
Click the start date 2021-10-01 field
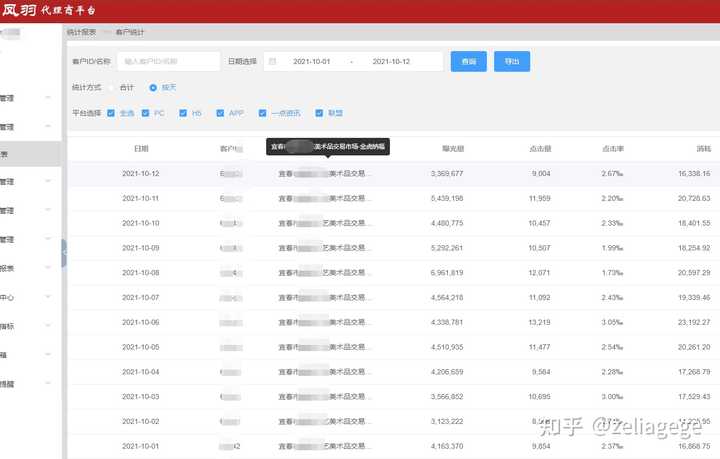(311, 62)
